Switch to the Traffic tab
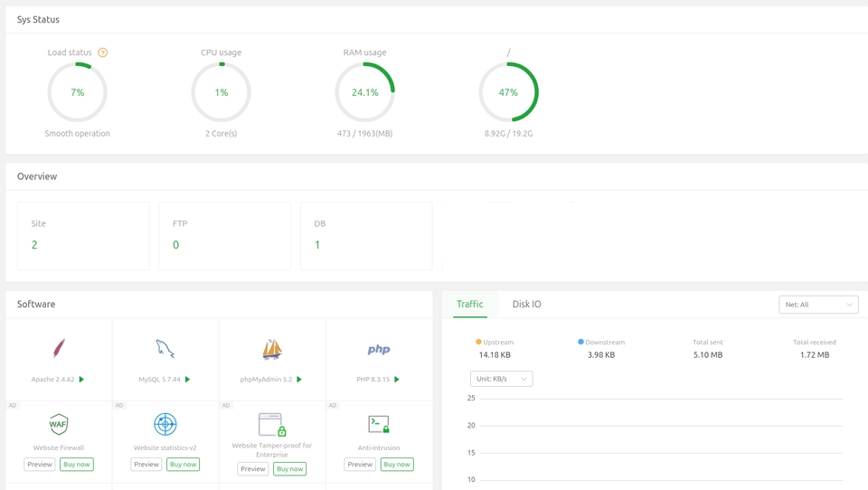This screenshot has height=490, width=868. coord(469,304)
